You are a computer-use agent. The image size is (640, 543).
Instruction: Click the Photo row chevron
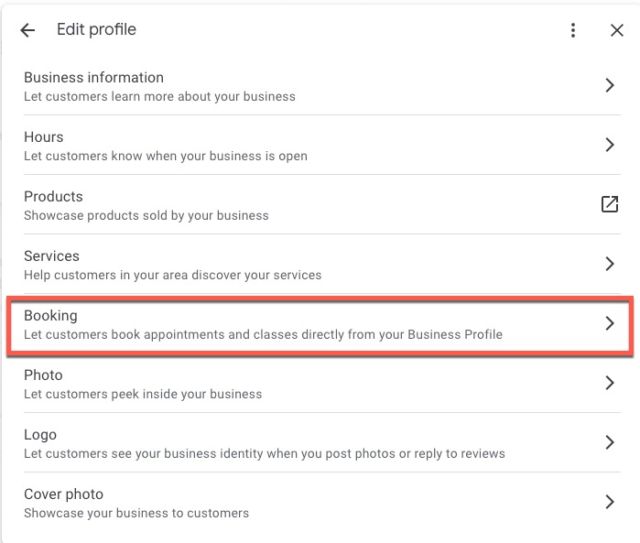[610, 383]
